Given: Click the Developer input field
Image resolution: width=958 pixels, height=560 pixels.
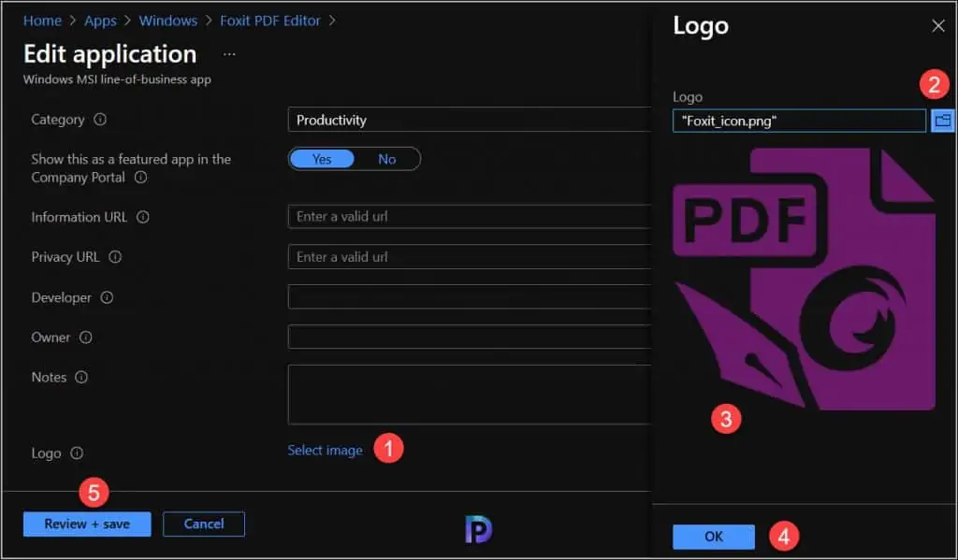Looking at the screenshot, I should coord(470,296).
